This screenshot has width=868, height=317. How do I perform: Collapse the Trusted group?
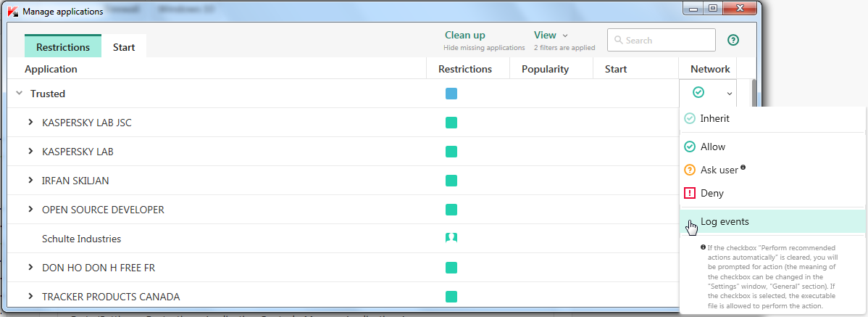tap(20, 94)
